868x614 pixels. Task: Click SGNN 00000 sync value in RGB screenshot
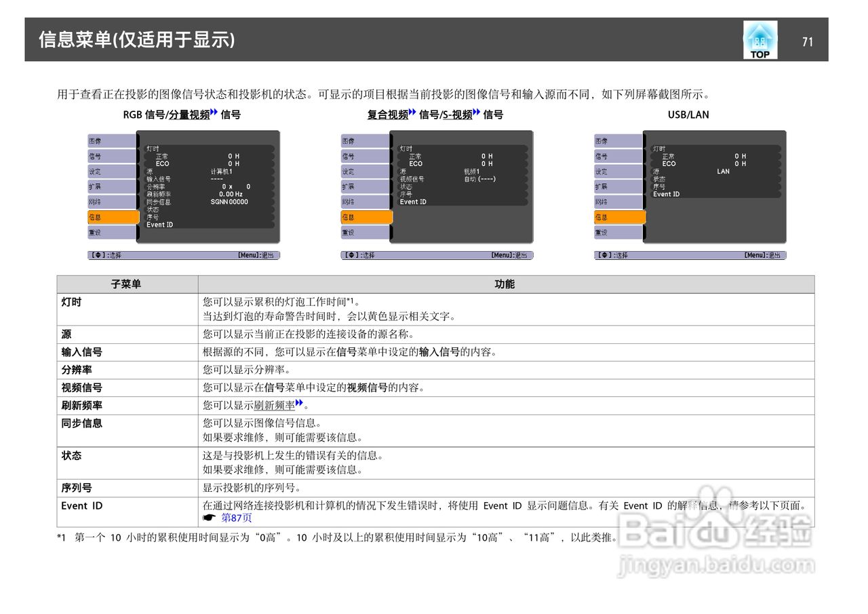[229, 202]
